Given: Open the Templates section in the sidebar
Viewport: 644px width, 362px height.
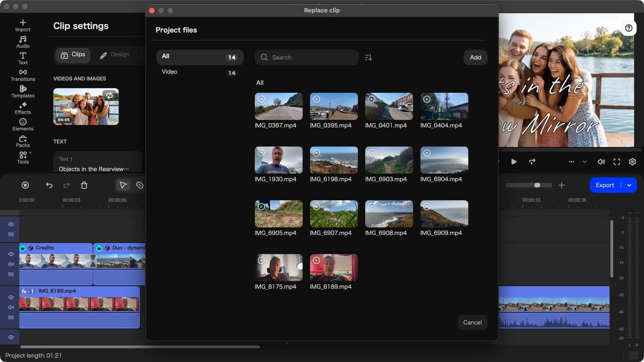Looking at the screenshot, I should pos(23,92).
